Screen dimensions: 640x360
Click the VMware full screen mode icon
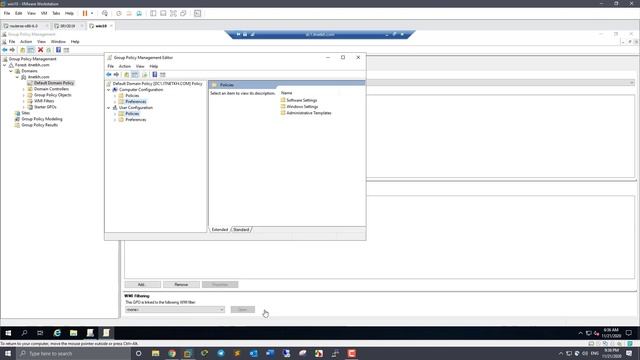pyautogui.click(x=173, y=13)
